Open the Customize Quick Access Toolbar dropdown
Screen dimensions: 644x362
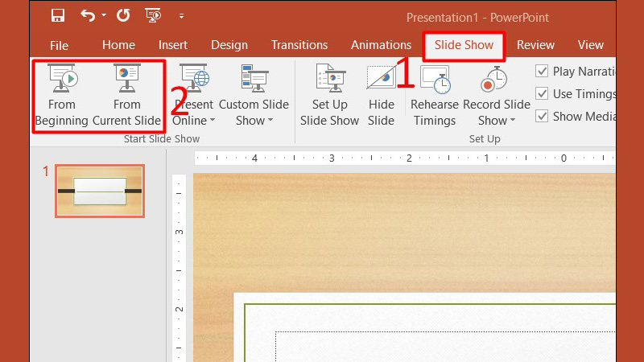[x=181, y=16]
